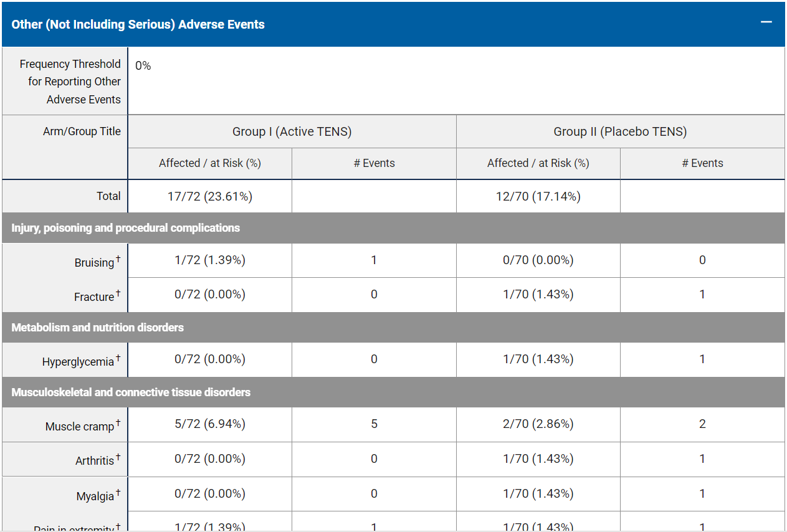Viewport: 787px width, 532px height.
Task: Select the Group II (Placebo TENS) column header
Action: [621, 131]
